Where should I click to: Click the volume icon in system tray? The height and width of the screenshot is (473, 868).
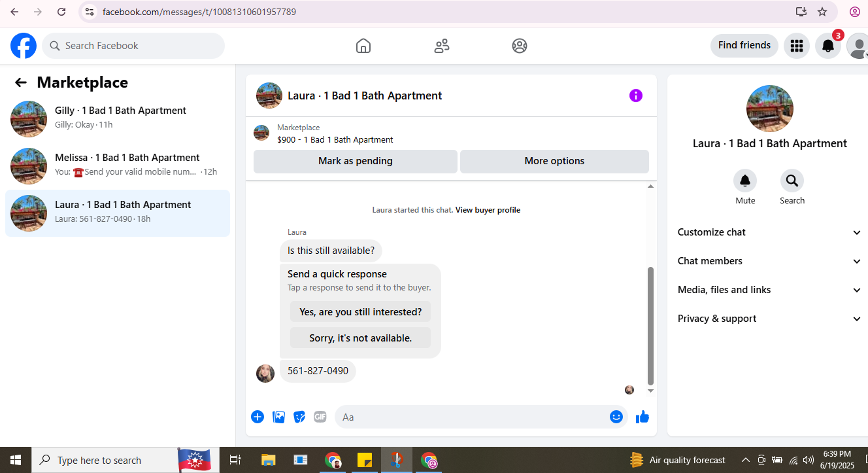coord(809,460)
